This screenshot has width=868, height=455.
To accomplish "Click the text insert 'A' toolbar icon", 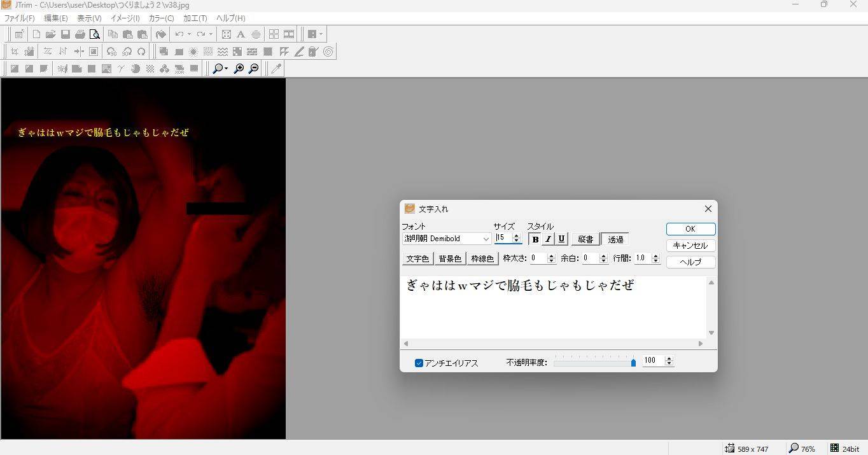I will pyautogui.click(x=241, y=34).
